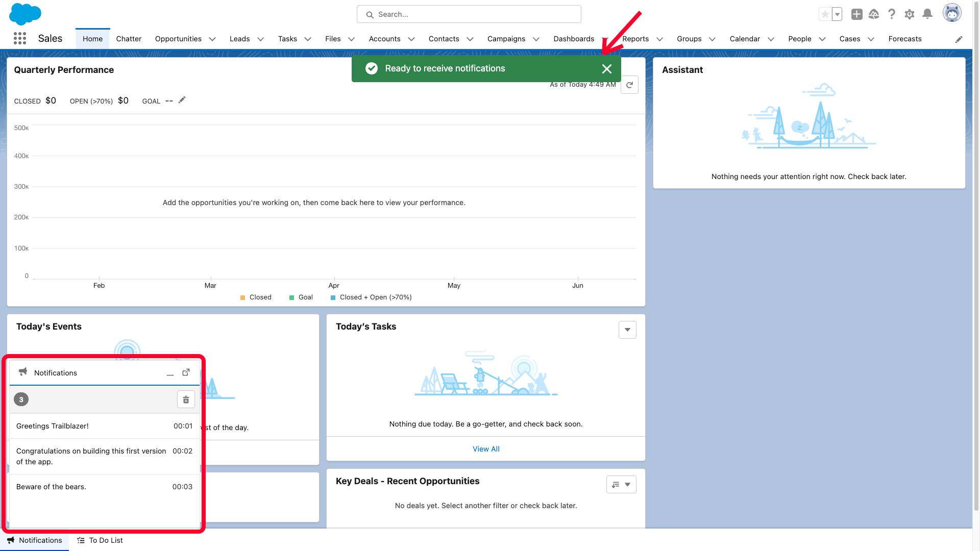Open the Forecasts tab

point(905,39)
